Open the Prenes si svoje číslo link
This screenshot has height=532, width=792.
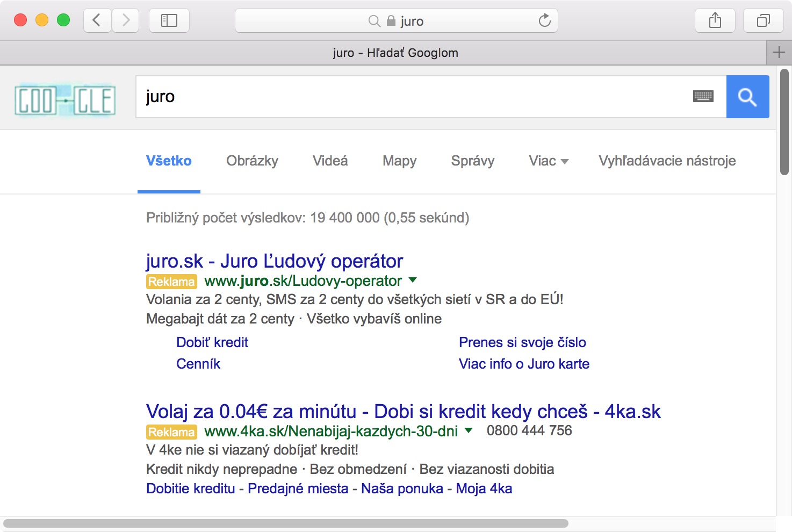coord(522,342)
